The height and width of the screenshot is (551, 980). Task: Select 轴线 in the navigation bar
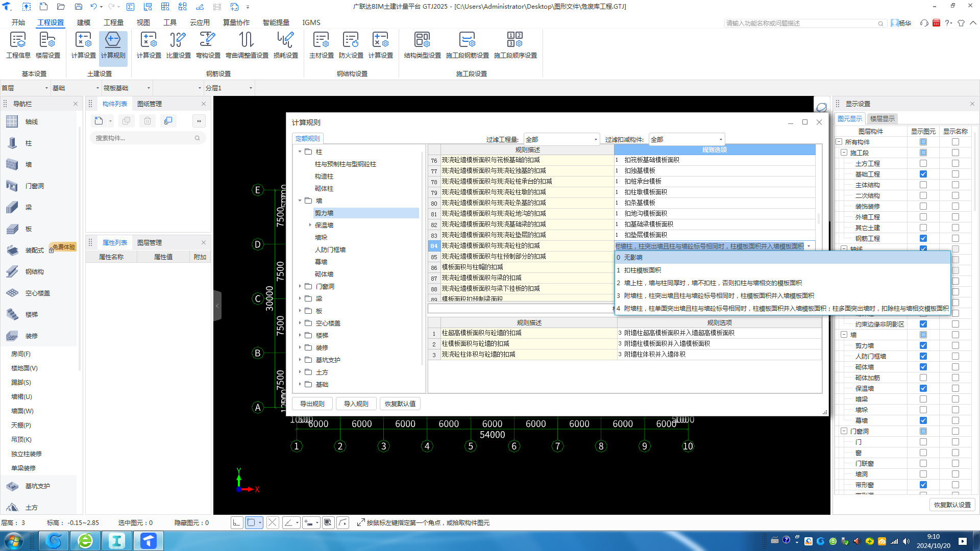[x=32, y=121]
